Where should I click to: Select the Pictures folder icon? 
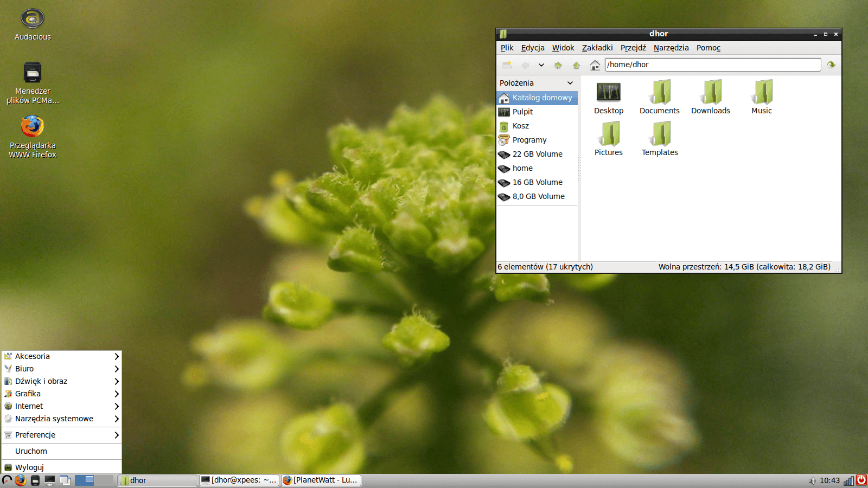pyautogui.click(x=609, y=139)
